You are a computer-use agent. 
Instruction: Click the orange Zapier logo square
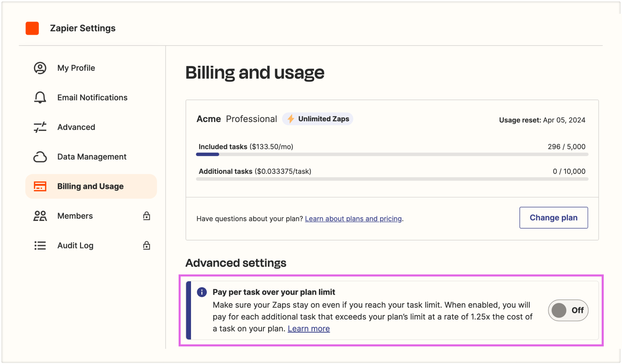click(32, 28)
